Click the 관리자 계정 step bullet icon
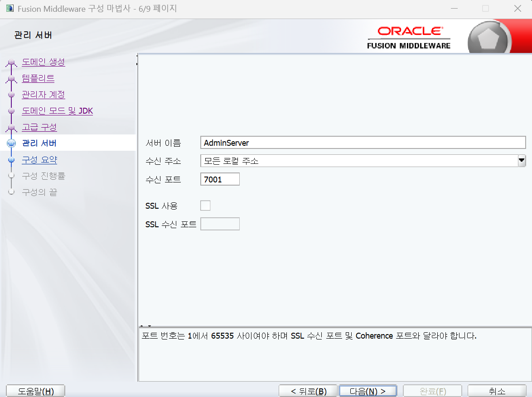This screenshot has height=397, width=532. (11, 95)
